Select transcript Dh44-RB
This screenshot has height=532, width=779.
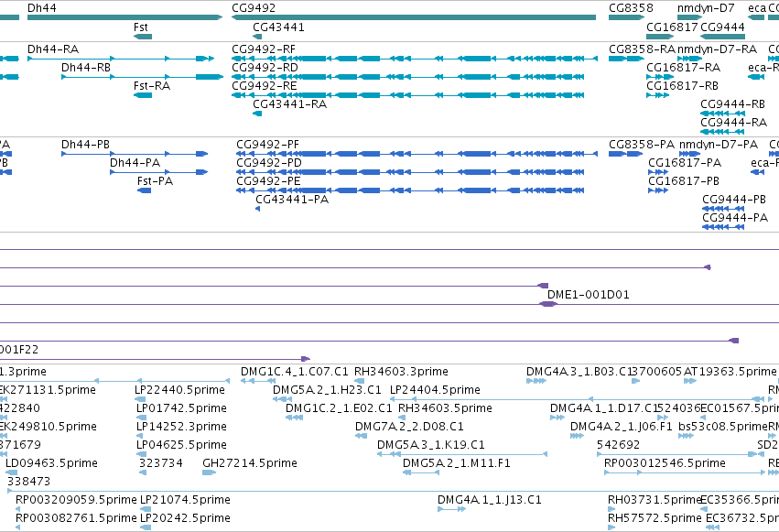click(x=142, y=77)
